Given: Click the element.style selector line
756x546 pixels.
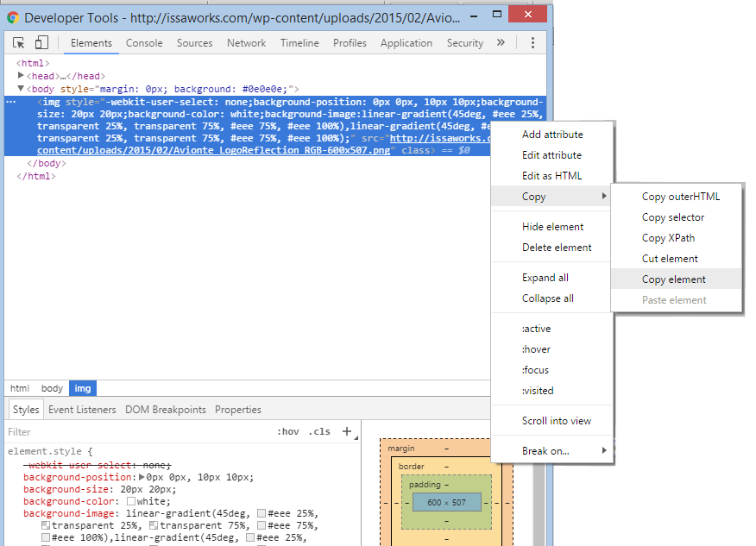Looking at the screenshot, I should point(50,451).
